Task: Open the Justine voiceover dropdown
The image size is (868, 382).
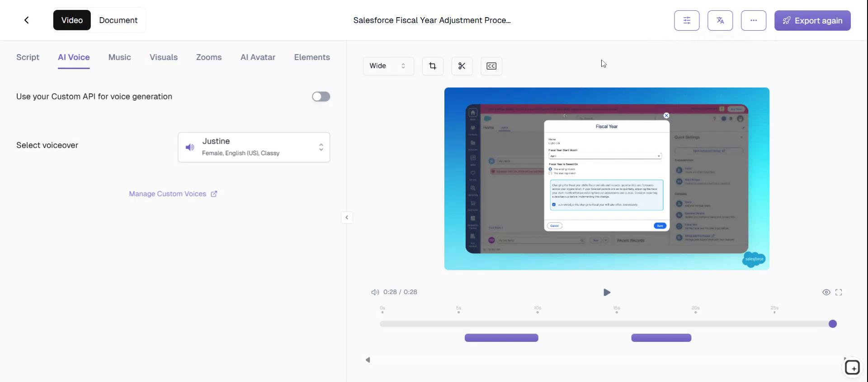Action: coord(254,147)
